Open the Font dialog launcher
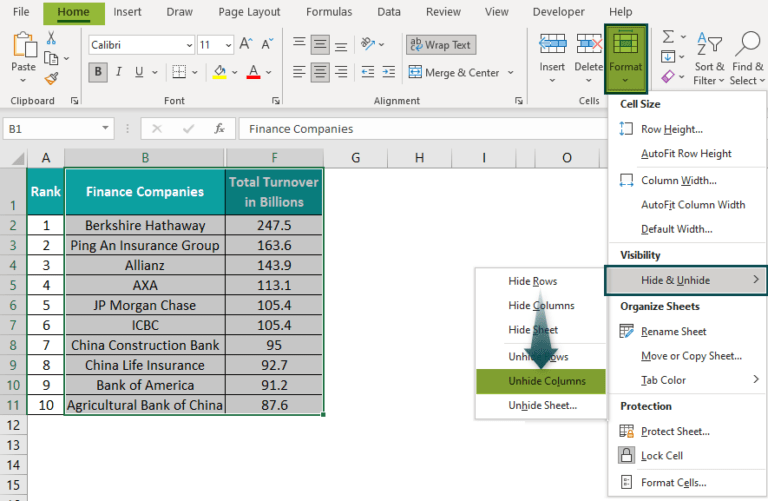This screenshot has width=768, height=501. point(276,100)
